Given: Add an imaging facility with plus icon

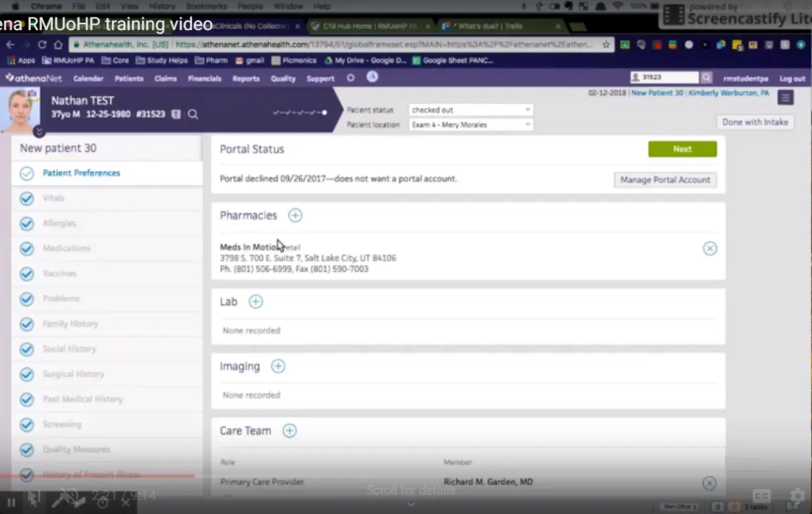Looking at the screenshot, I should tap(278, 366).
